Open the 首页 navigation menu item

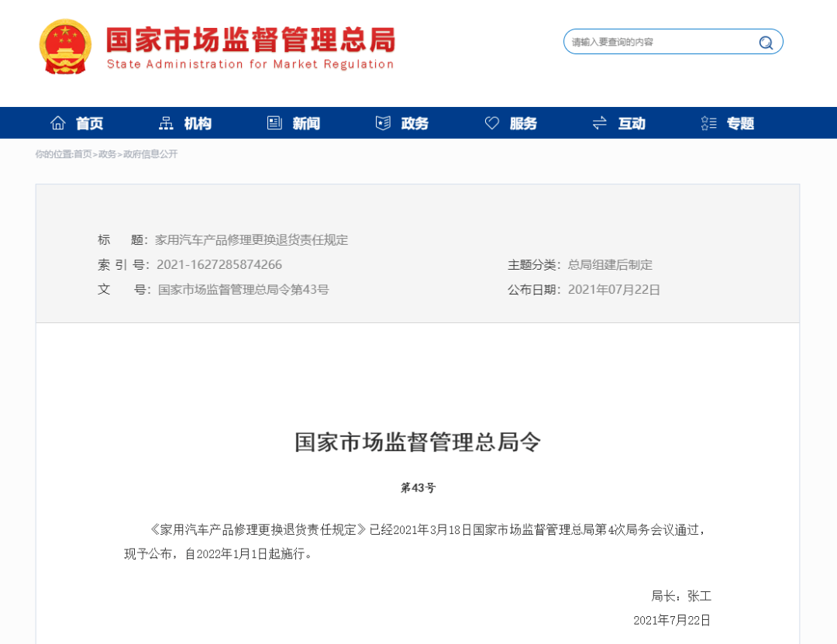point(89,123)
